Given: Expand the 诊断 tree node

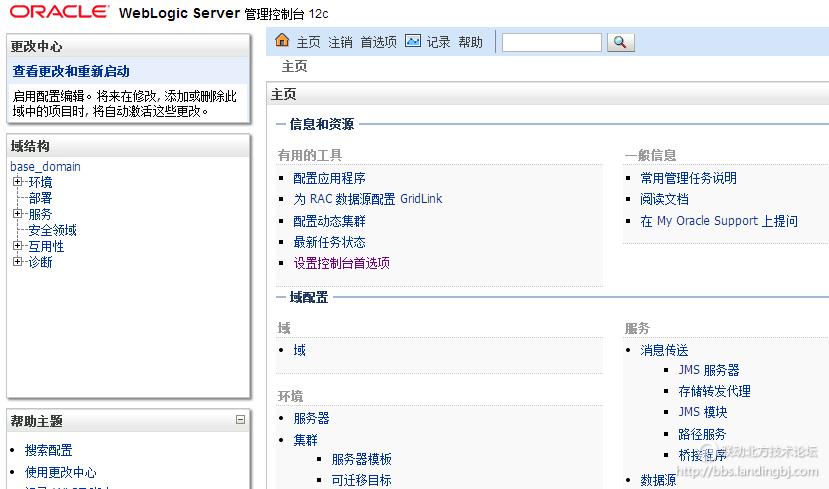Looking at the screenshot, I should click(x=18, y=262).
